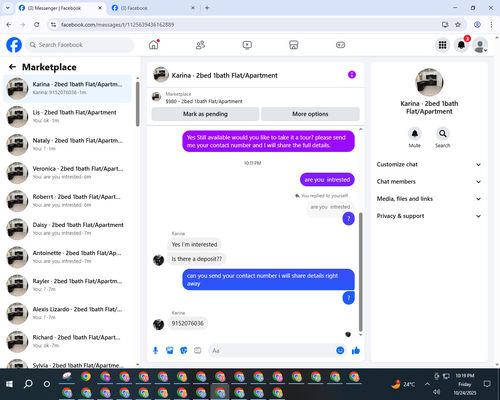Go back using the Marketplace back arrow
Viewport: 500px width, 400px height.
tap(12, 67)
